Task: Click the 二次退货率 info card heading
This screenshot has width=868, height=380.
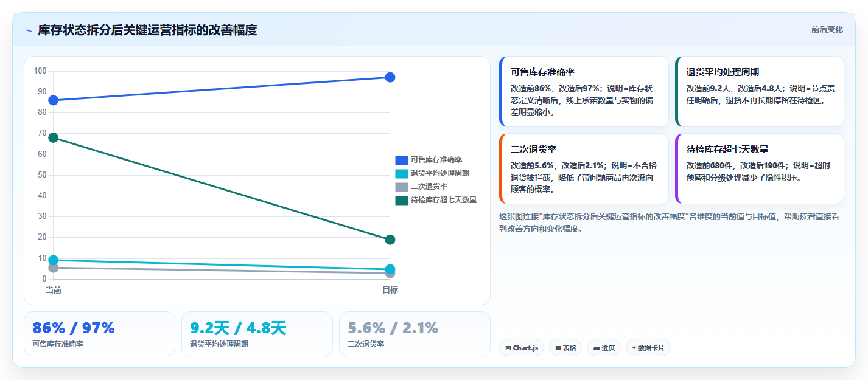Action: pos(534,149)
